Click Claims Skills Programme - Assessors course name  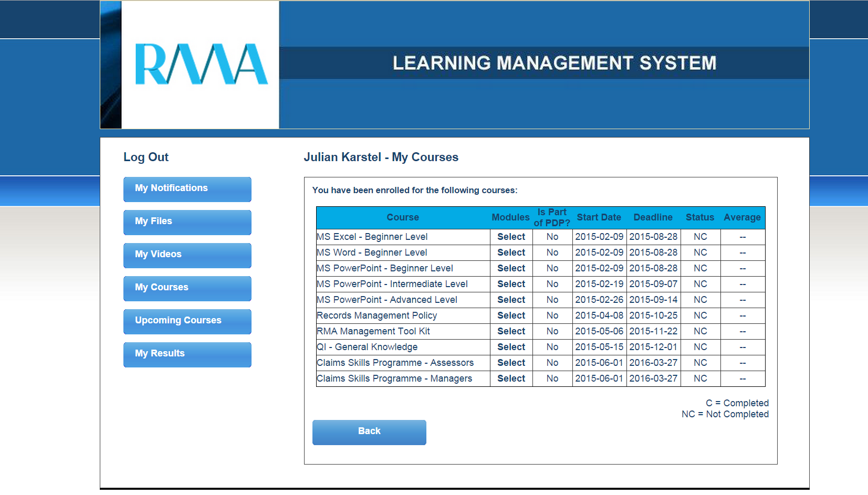click(395, 363)
